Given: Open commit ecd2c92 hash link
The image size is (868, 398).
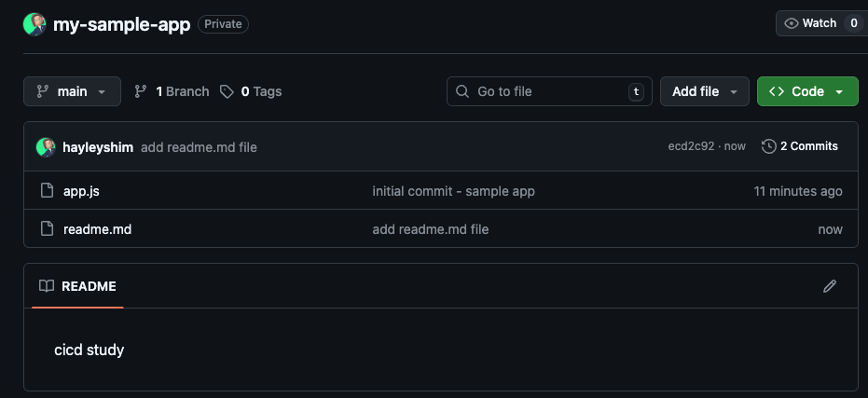Looking at the screenshot, I should click(x=690, y=147).
